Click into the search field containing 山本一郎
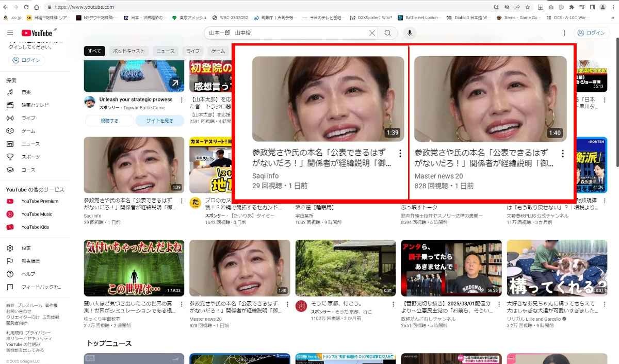This screenshot has width=619, height=364. click(x=286, y=33)
